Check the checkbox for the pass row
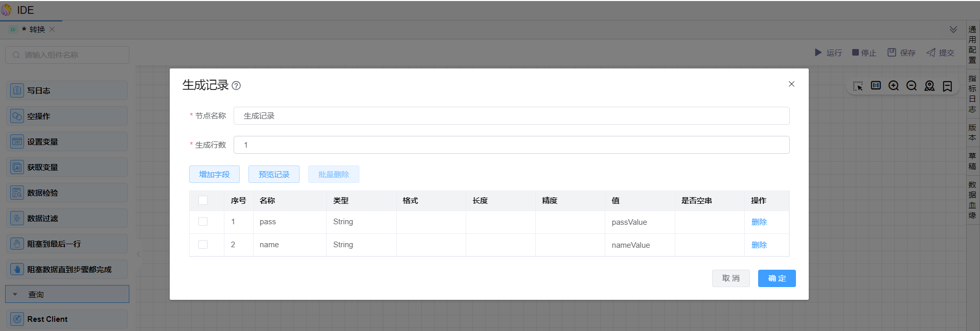Viewport: 980px width, 331px height. 203,222
